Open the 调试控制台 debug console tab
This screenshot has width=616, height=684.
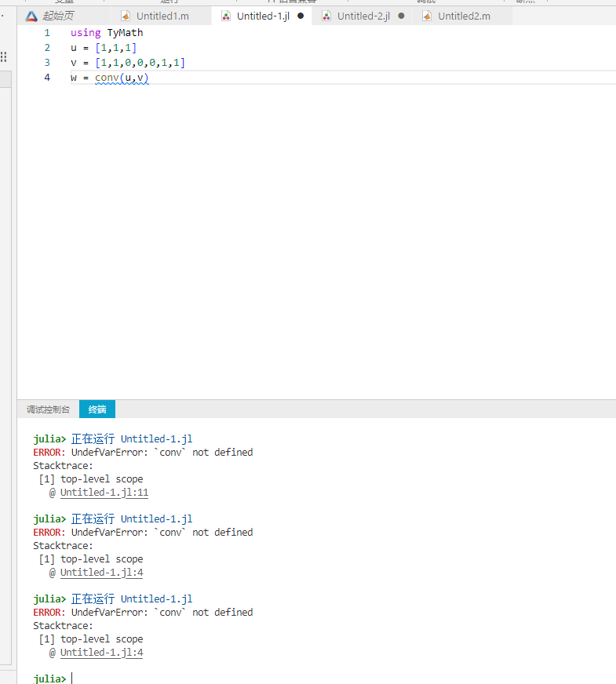(x=48, y=409)
